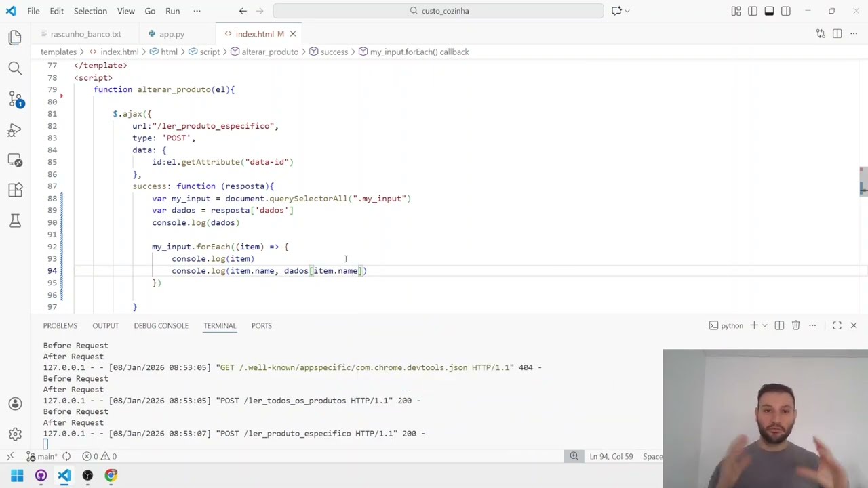
Task: Open the Search view in activity bar
Action: coord(15,68)
